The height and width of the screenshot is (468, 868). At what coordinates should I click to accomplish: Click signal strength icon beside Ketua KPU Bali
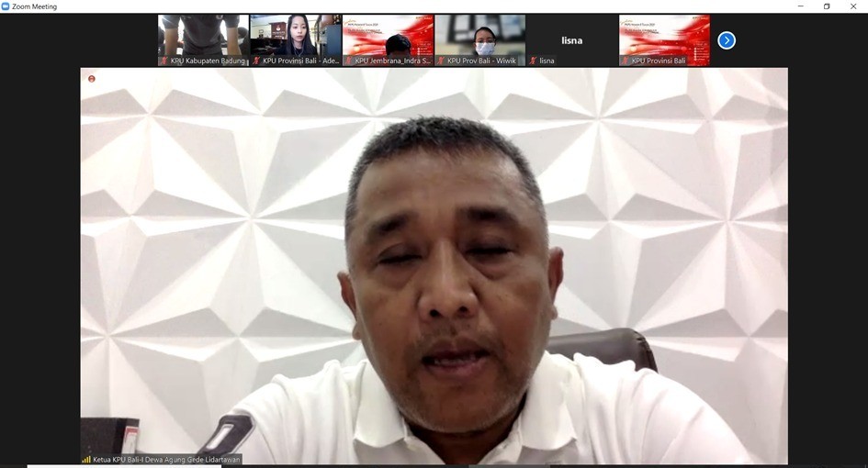click(x=86, y=459)
